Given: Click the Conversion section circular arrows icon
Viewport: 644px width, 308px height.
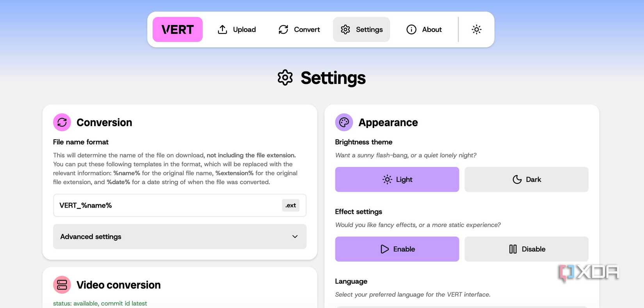Looking at the screenshot, I should pyautogui.click(x=62, y=122).
